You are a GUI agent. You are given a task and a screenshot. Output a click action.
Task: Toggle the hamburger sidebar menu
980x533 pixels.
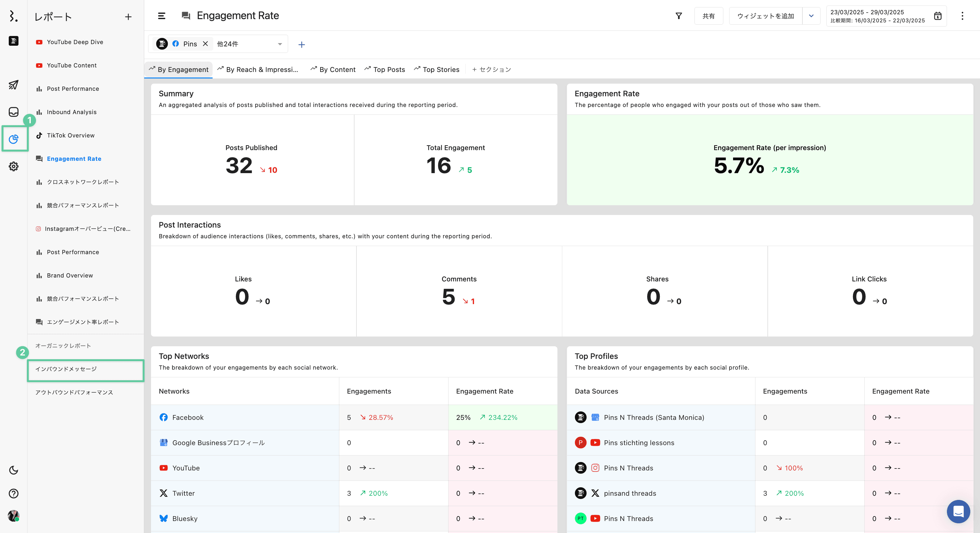(161, 16)
